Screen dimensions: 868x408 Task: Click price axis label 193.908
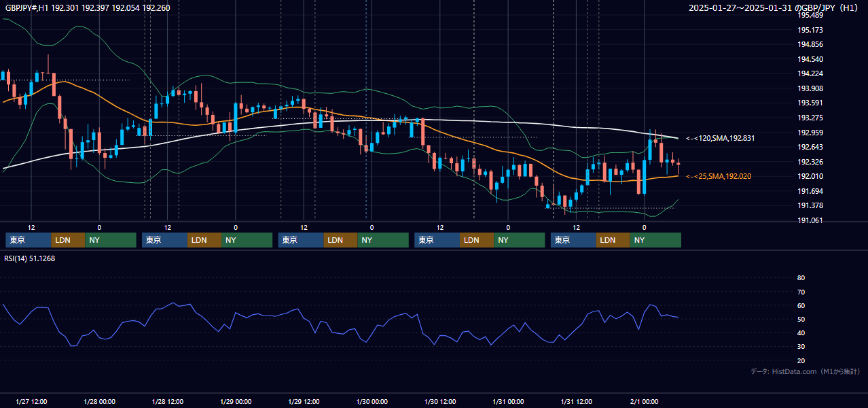click(810, 88)
